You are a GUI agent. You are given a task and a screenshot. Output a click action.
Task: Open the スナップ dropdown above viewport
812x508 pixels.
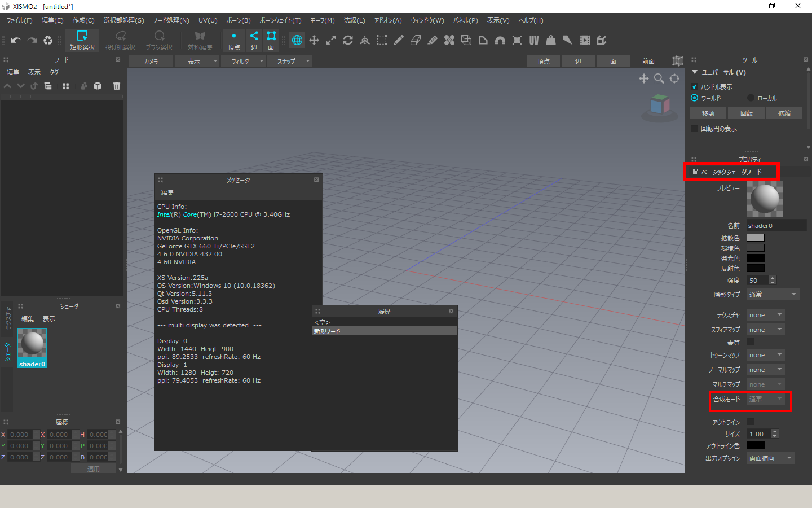click(x=289, y=62)
